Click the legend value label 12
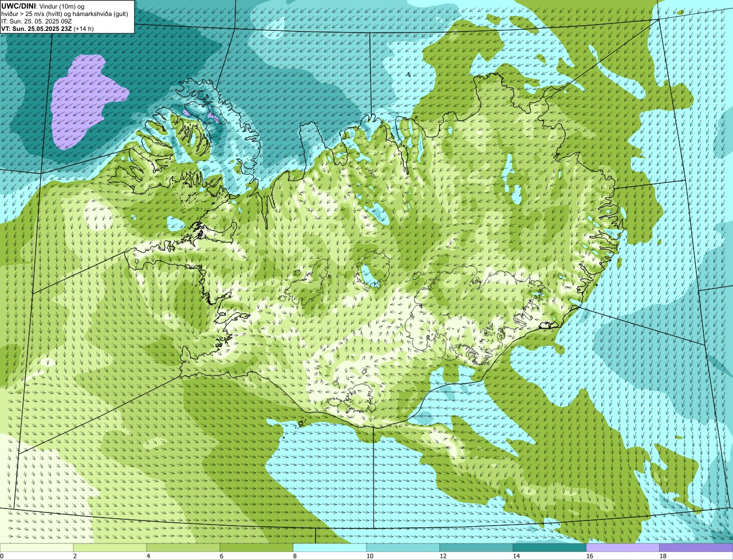The image size is (733, 560). (x=443, y=556)
